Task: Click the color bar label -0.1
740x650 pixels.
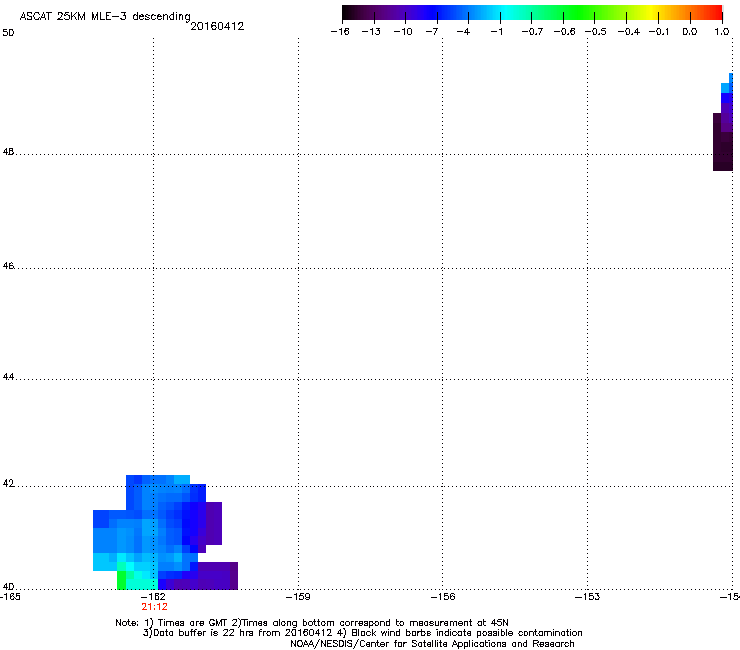Action: 659,32
